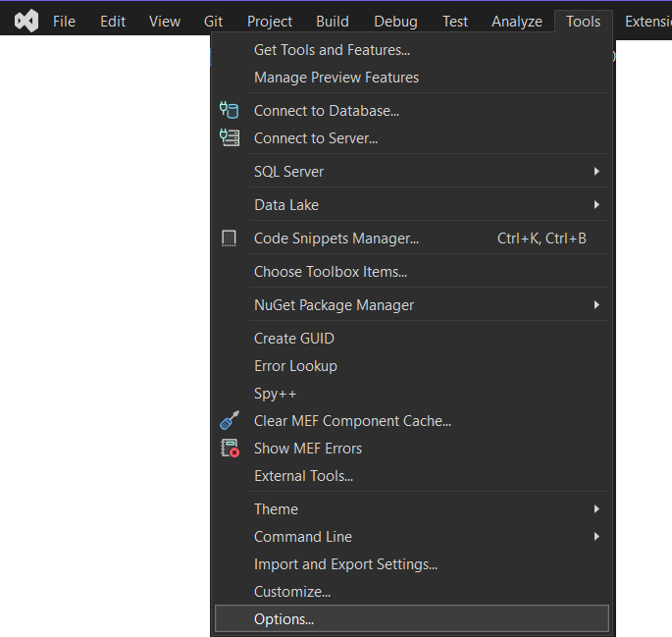Select Show MEF Errors

[411, 448]
